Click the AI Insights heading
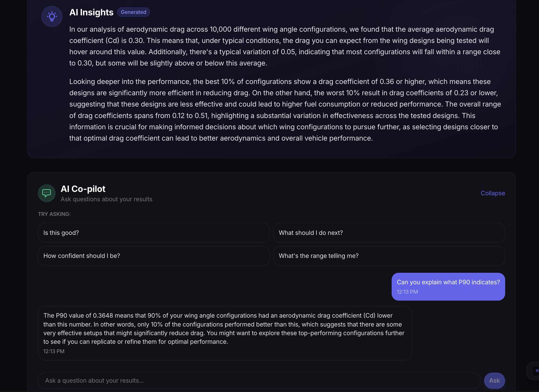 (x=91, y=12)
